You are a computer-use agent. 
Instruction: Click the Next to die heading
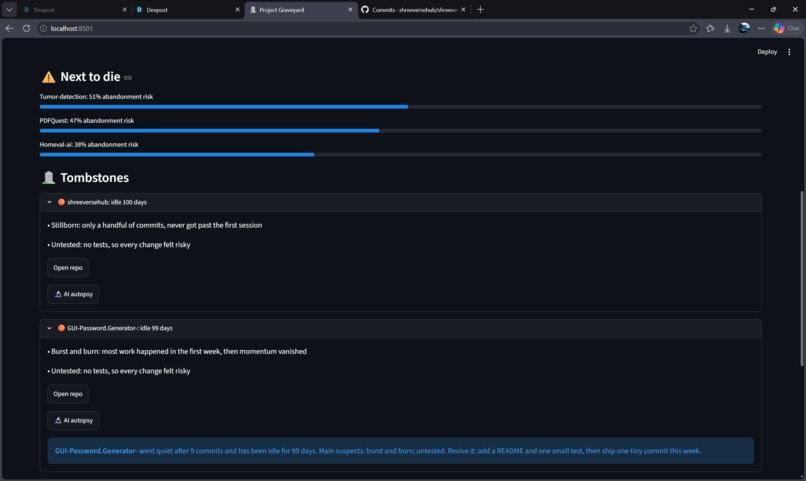pyautogui.click(x=90, y=77)
